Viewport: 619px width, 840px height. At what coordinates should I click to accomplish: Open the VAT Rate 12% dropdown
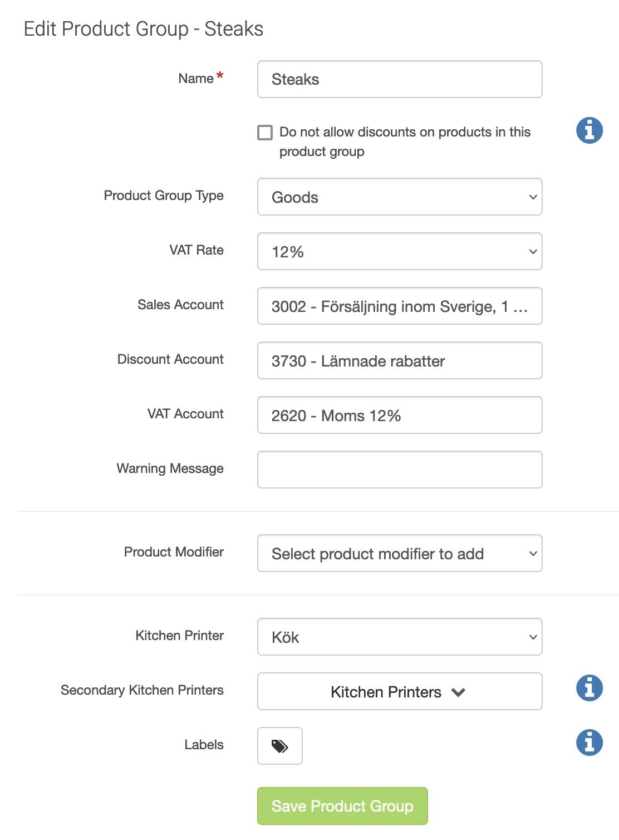click(400, 251)
